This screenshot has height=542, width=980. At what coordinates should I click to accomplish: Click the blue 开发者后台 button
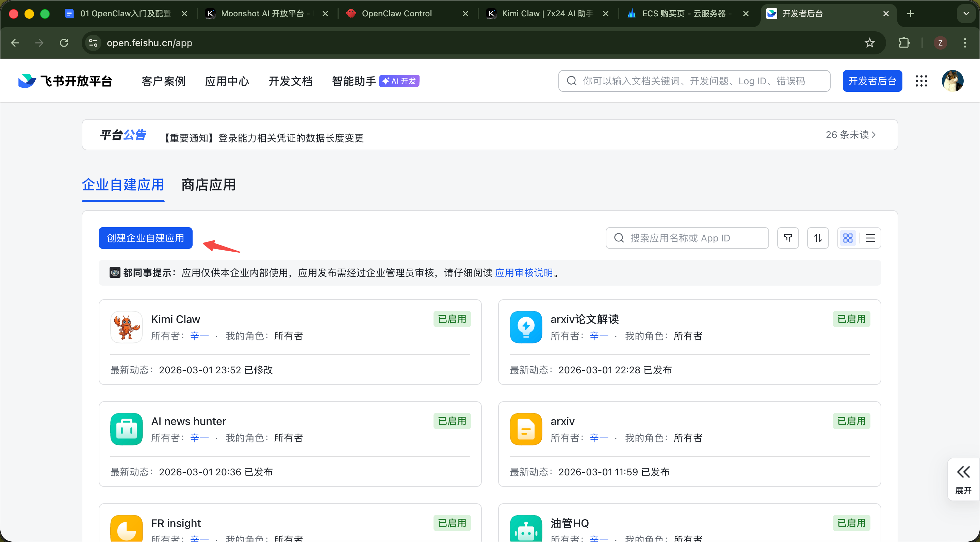coord(872,81)
